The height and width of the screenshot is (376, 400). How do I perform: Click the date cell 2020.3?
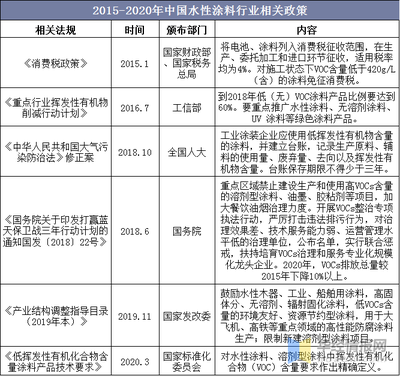point(135,362)
